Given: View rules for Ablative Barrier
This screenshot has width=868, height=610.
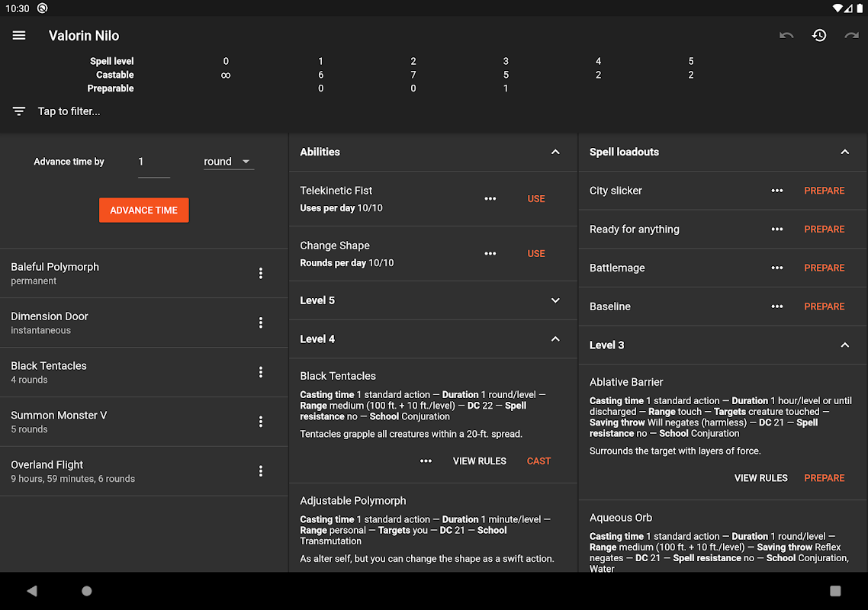Looking at the screenshot, I should tap(760, 478).
